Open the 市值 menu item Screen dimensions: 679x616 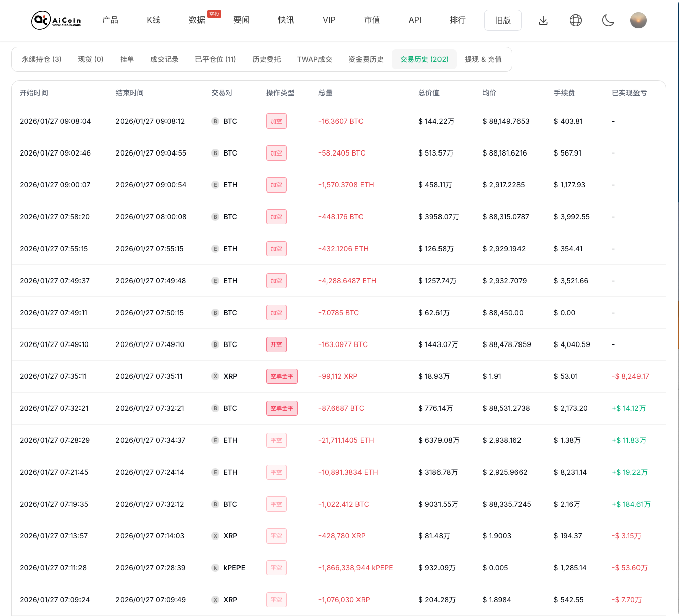[x=372, y=20]
